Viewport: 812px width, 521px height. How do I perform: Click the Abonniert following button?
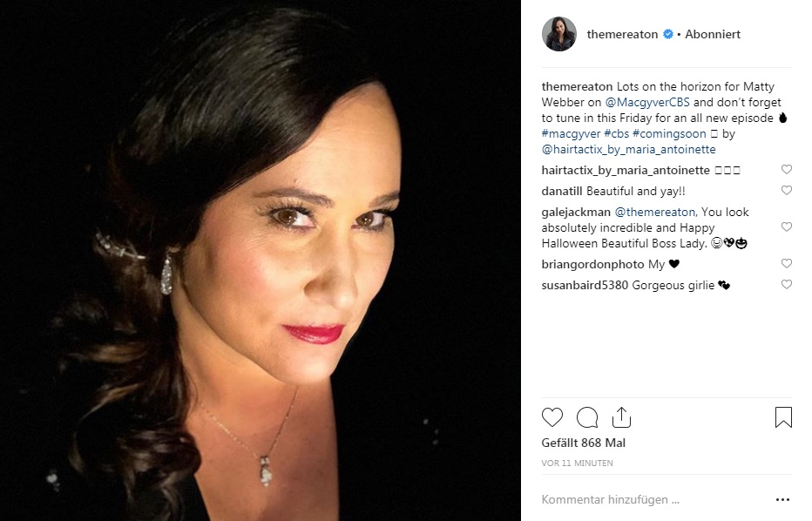pyautogui.click(x=713, y=34)
